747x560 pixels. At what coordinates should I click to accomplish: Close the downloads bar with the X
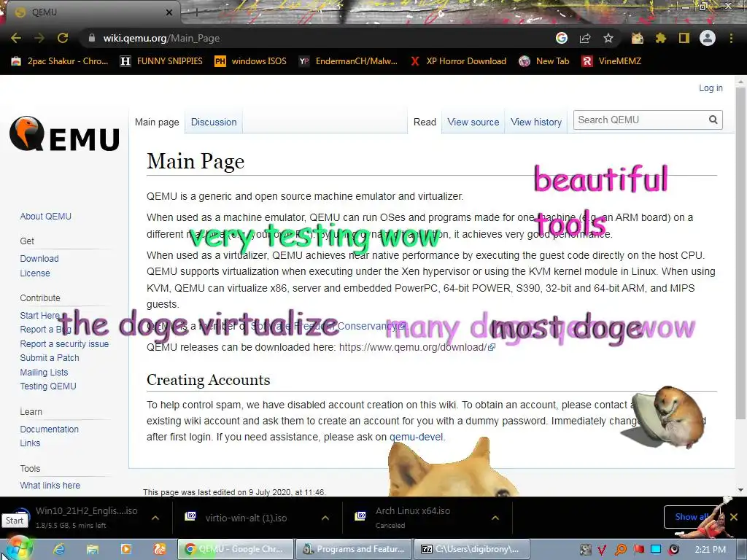pyautogui.click(x=734, y=517)
